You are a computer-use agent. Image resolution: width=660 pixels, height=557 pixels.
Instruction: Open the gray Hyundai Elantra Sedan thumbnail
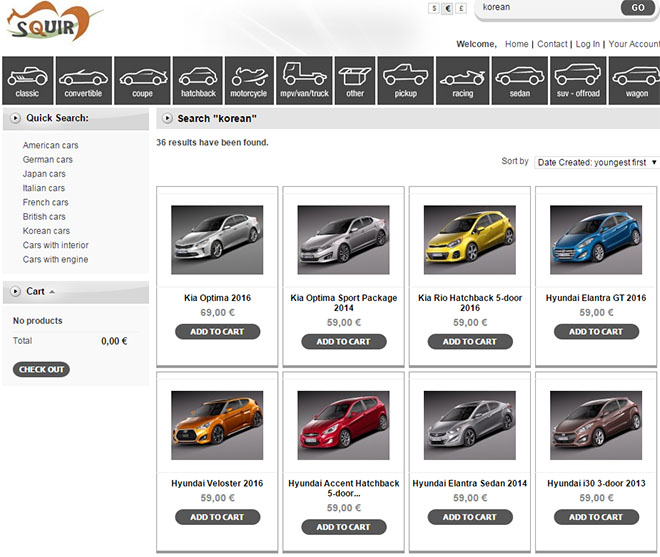(470, 425)
